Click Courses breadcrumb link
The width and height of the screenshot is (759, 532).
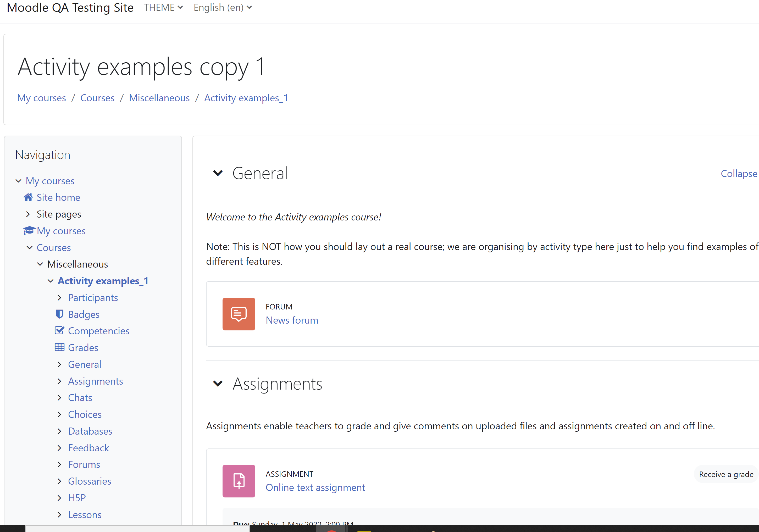pos(97,98)
